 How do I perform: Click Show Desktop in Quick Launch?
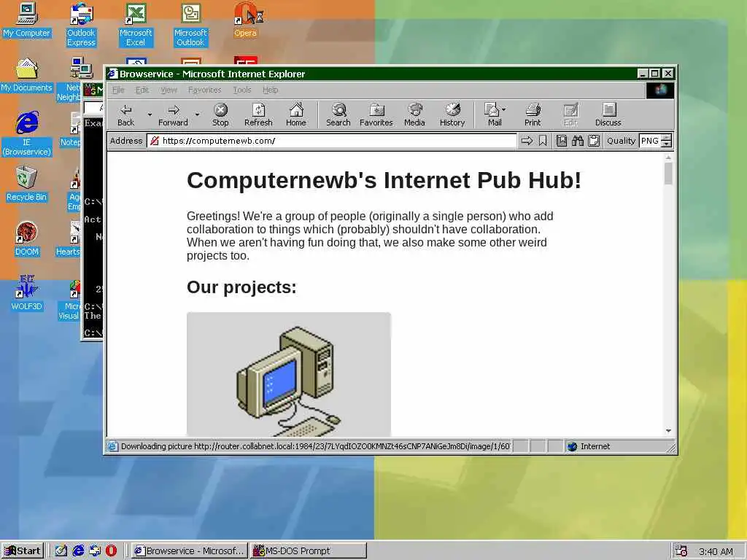pos(61,551)
